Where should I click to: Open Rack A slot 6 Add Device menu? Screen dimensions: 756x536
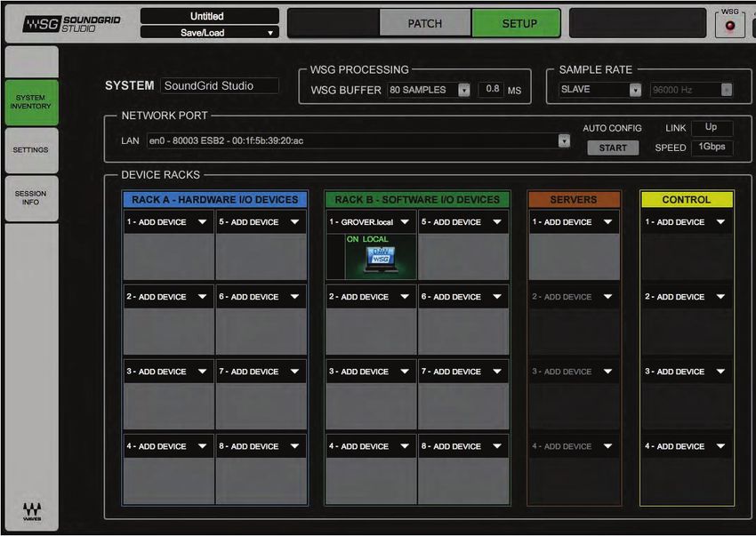(261, 296)
